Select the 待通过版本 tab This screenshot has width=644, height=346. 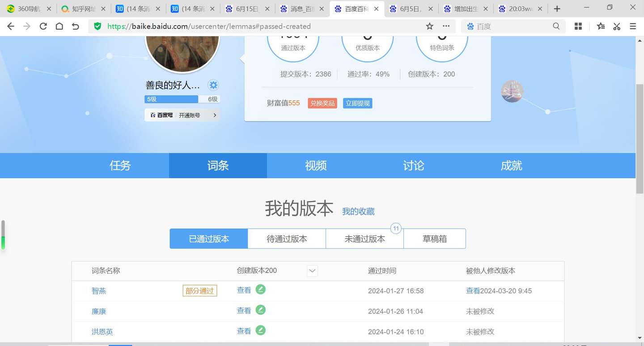[x=287, y=239]
